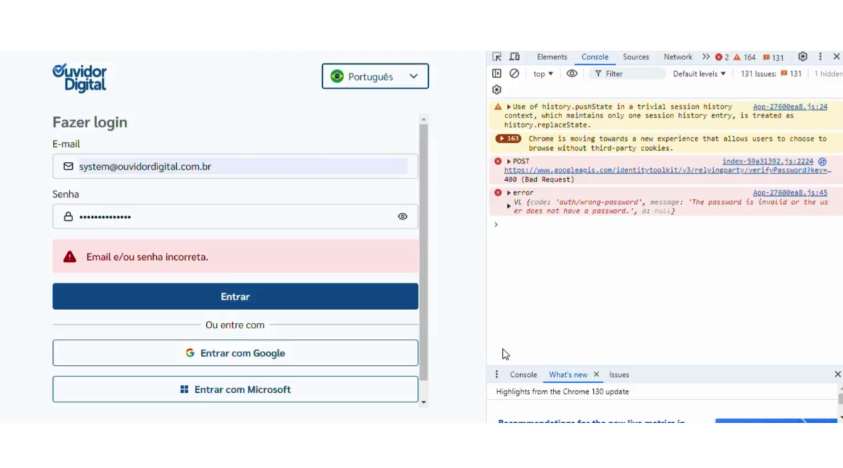Open the googleapis verifyPassword URL link
The width and height of the screenshot is (843, 468).
point(667,171)
